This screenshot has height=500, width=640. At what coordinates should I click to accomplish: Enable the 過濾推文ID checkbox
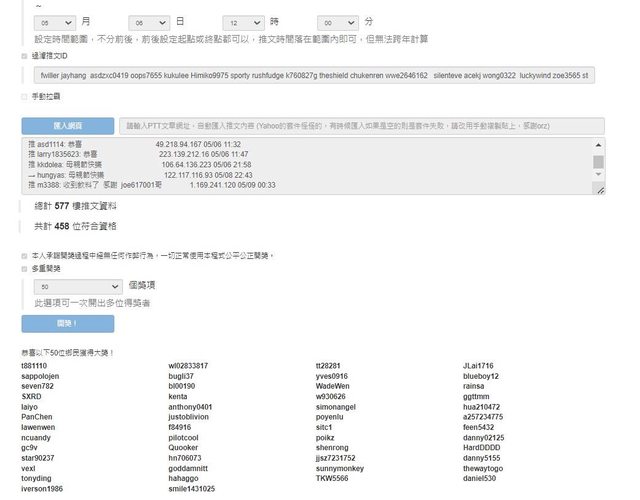pos(25,57)
